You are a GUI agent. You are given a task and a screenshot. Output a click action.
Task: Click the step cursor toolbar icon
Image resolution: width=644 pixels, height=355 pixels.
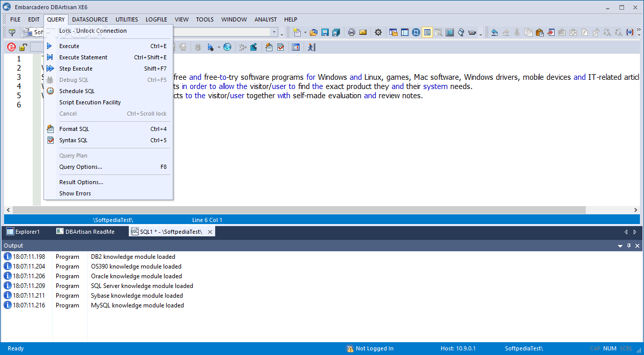point(211,47)
